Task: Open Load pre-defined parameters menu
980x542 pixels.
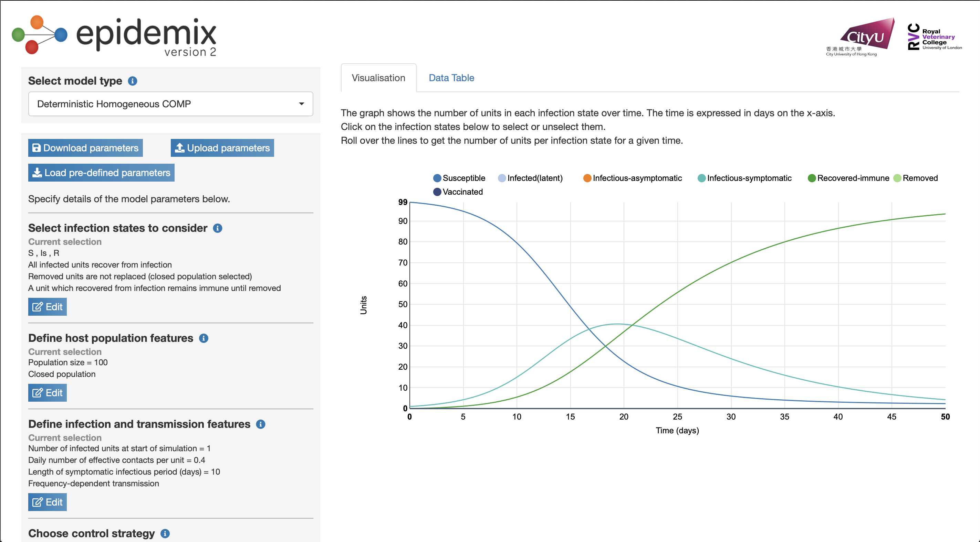Action: [x=101, y=173]
